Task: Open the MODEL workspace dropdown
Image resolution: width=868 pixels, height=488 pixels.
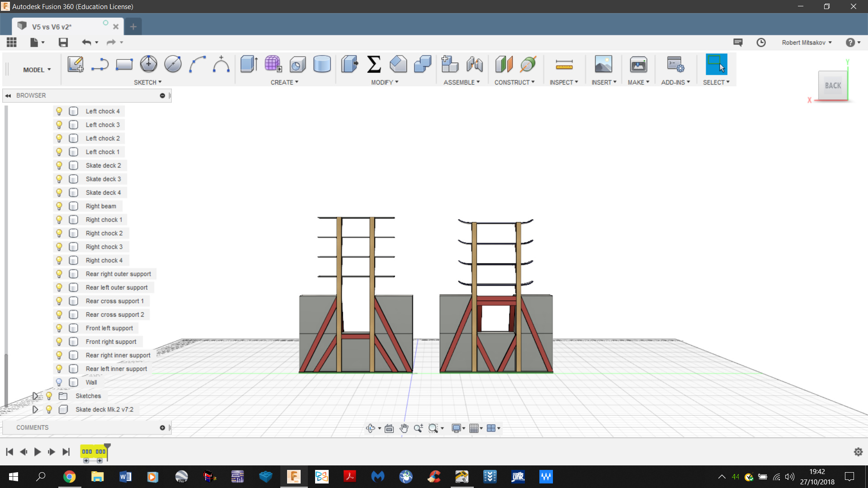Action: point(37,70)
